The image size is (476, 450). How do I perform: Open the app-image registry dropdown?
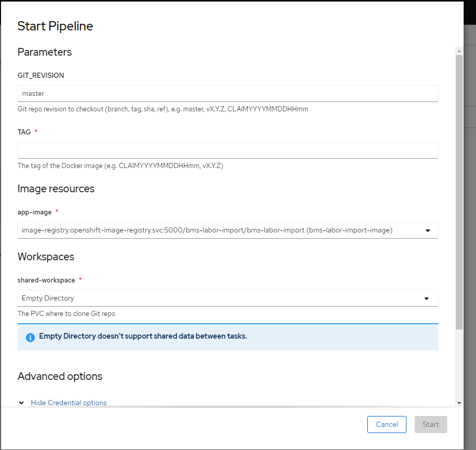pos(228,230)
